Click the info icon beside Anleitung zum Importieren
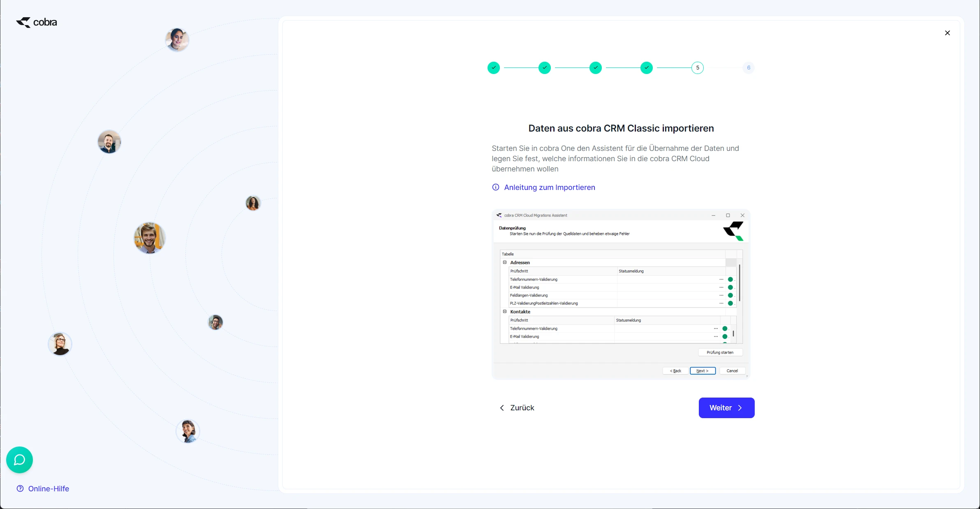The width and height of the screenshot is (980, 509). (x=495, y=187)
